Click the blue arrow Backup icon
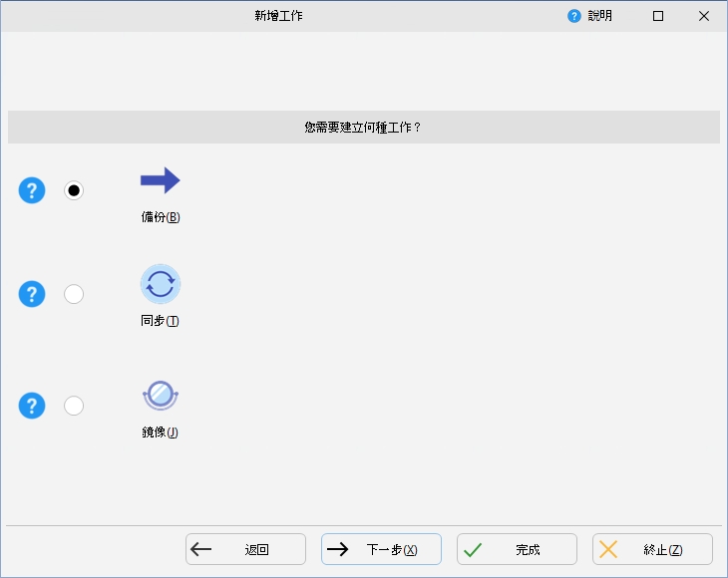The image size is (728, 578). tap(160, 180)
